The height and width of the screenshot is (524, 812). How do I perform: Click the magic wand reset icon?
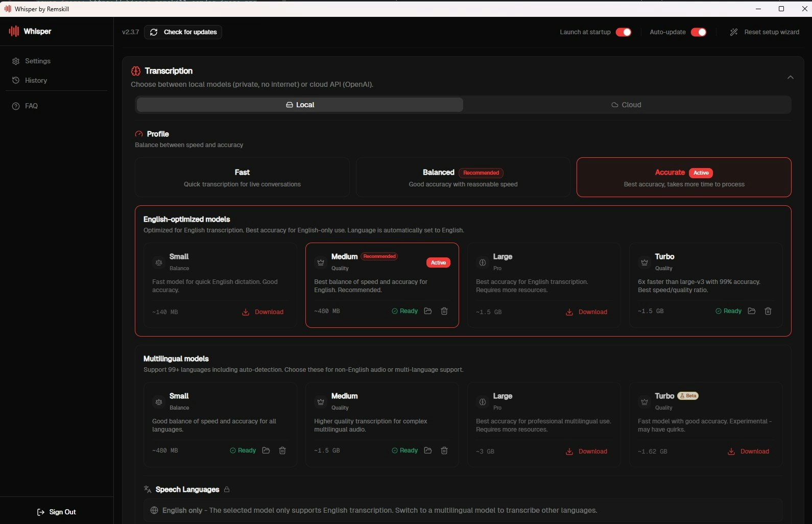[x=734, y=32]
